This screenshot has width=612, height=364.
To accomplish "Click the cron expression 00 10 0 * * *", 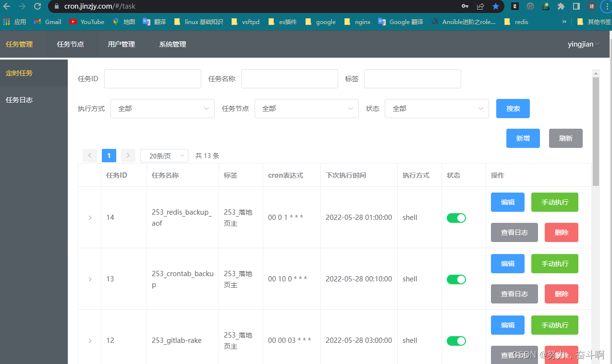I will tap(287, 279).
